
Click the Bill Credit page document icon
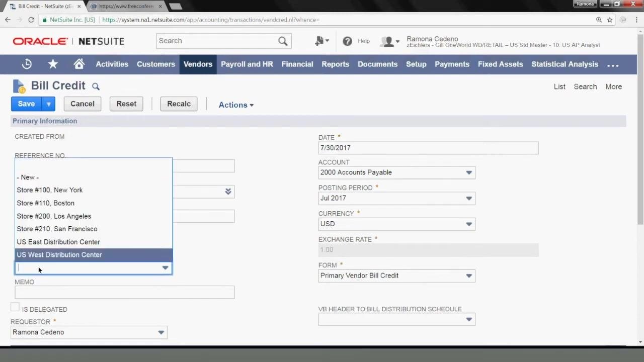point(19,86)
